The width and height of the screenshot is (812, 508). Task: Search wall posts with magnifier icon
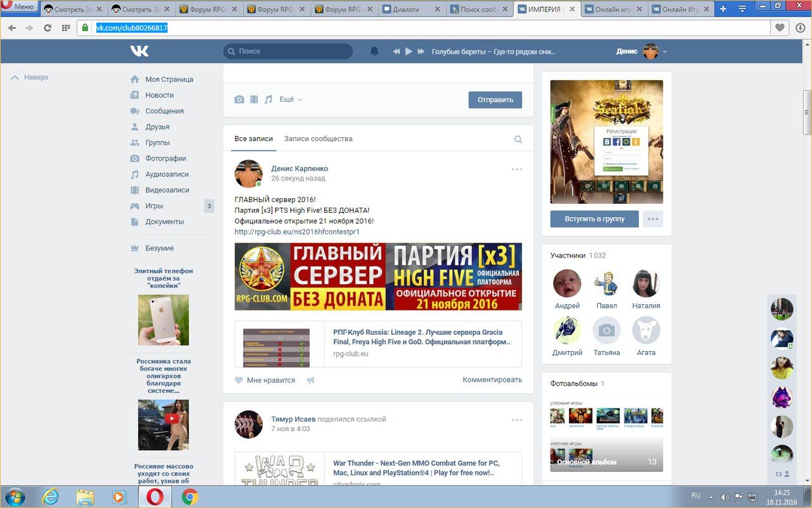(518, 140)
